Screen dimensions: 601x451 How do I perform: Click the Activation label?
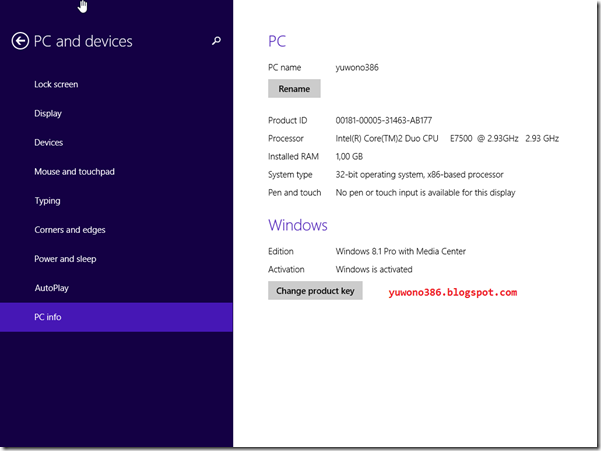[286, 269]
